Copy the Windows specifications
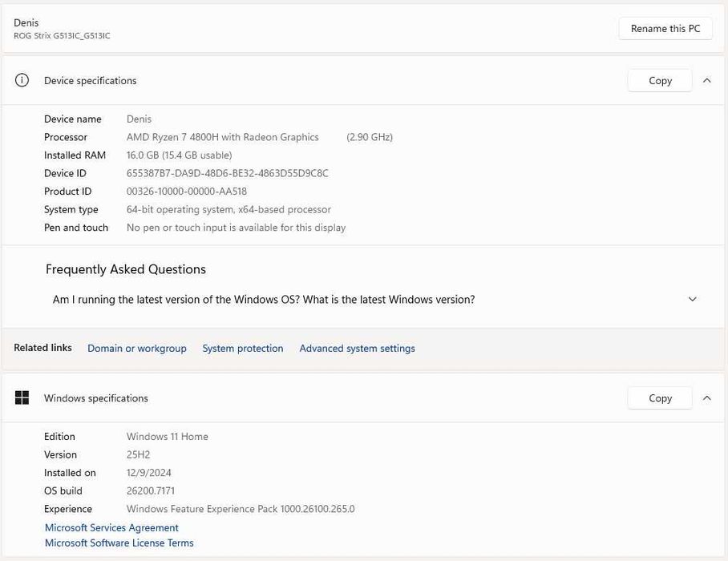Screen dimensions: 728x561 tap(660, 398)
